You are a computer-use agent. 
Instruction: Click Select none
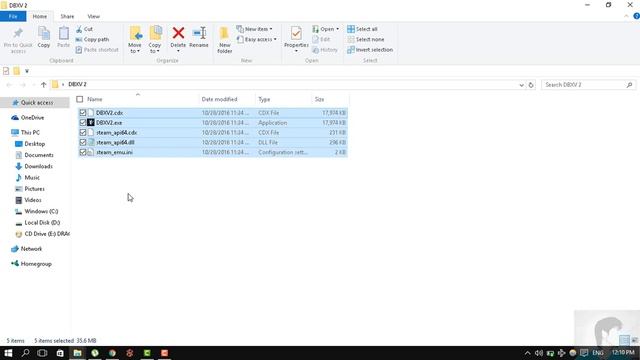click(x=366, y=40)
